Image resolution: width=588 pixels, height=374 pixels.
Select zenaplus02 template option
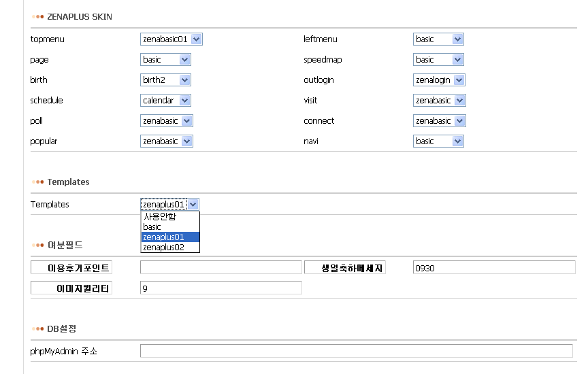click(170, 248)
